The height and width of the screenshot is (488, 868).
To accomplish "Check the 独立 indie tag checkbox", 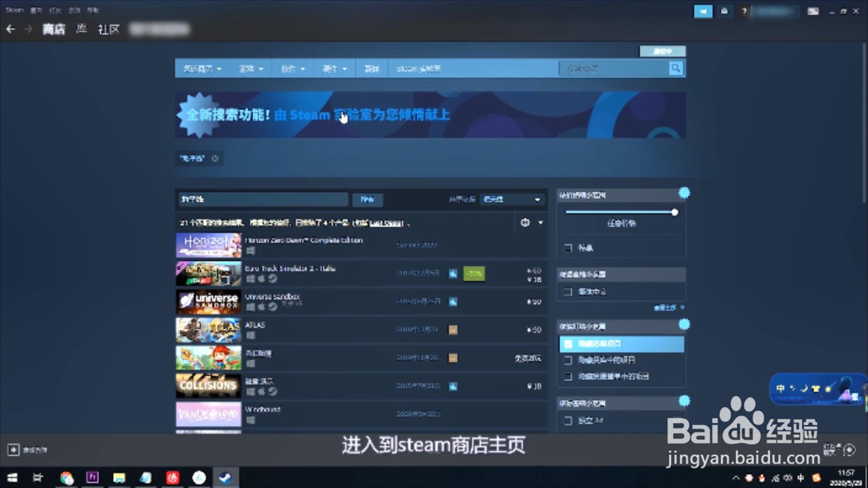I will pyautogui.click(x=568, y=420).
